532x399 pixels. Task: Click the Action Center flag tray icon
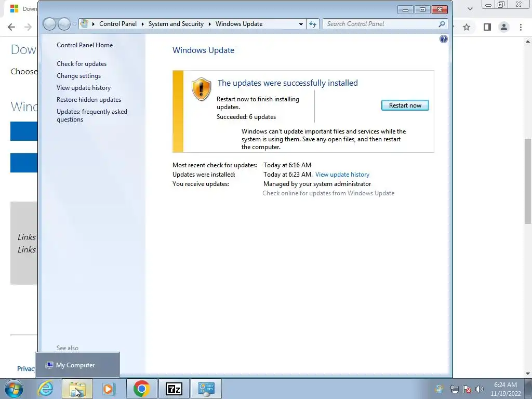coord(467,389)
